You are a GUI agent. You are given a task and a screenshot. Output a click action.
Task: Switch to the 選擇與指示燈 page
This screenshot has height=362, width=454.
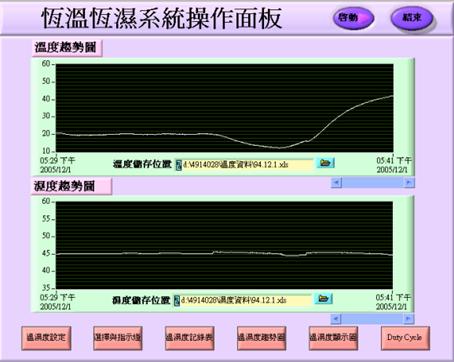[x=118, y=338]
